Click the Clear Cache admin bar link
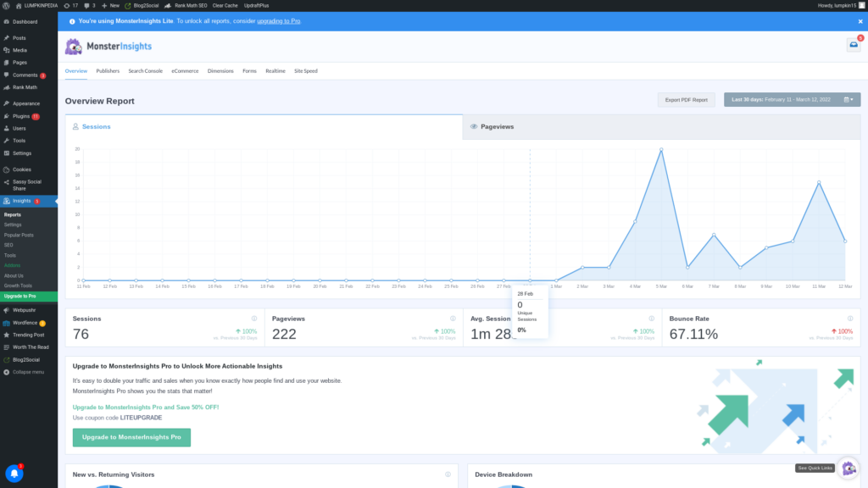 coord(225,6)
